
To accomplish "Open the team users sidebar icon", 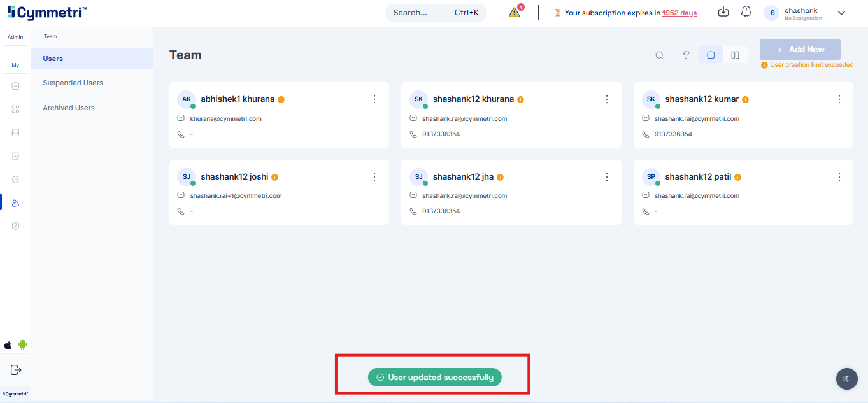I will (15, 202).
